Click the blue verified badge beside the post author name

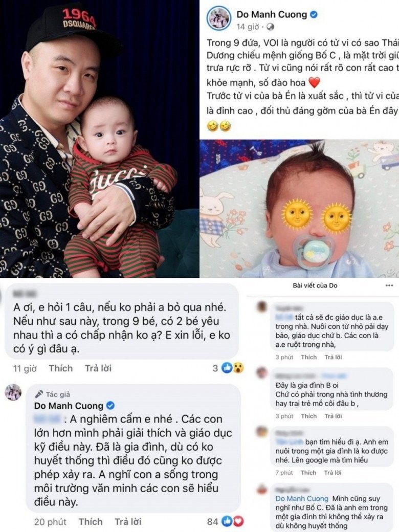(x=314, y=15)
